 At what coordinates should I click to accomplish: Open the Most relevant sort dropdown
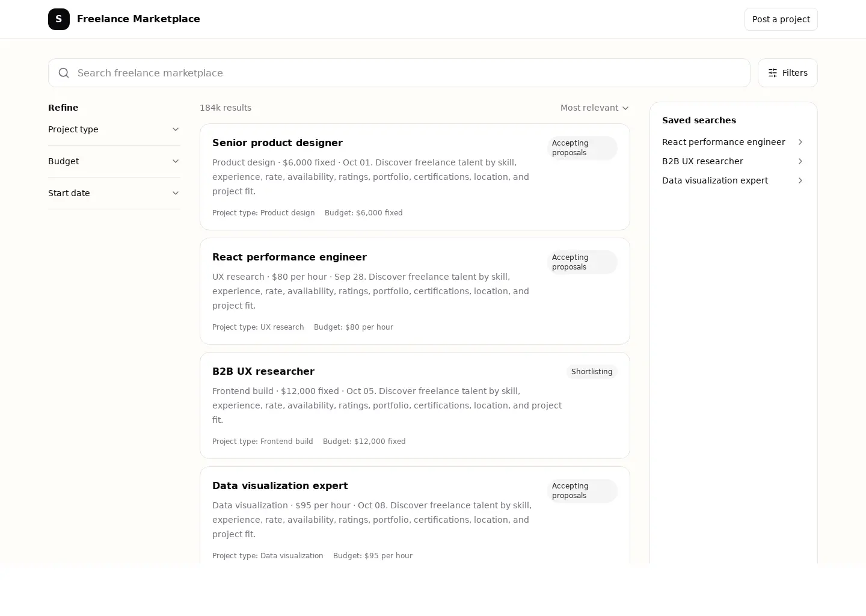595,108
